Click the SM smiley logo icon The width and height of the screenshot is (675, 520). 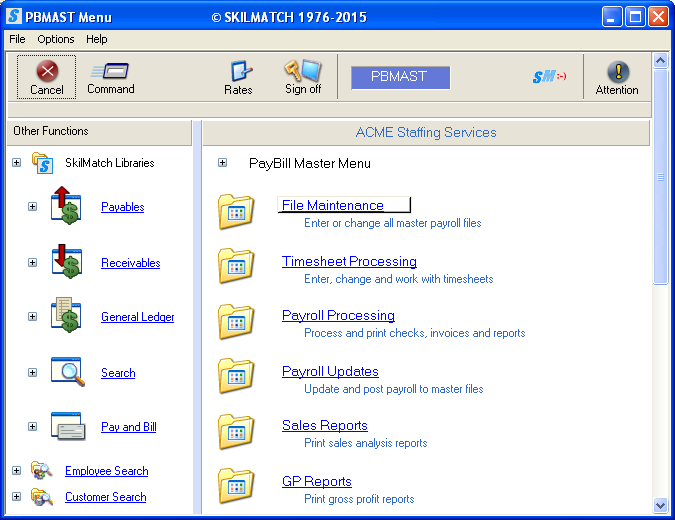click(549, 77)
